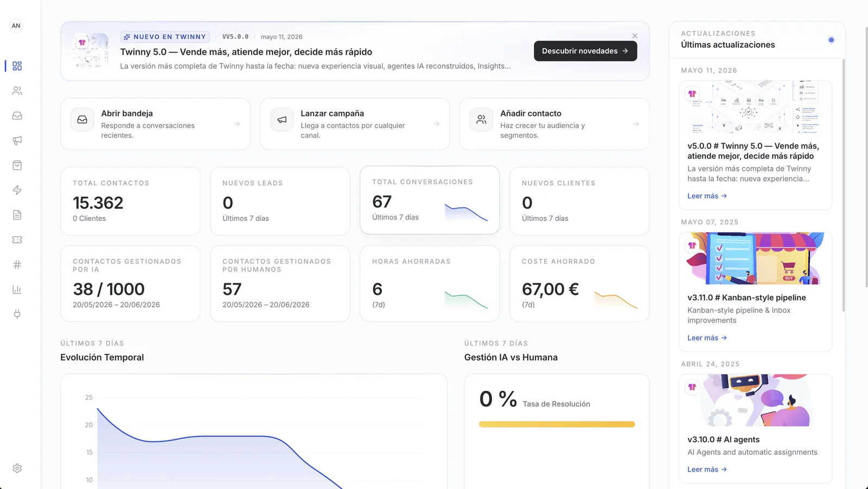Screen dimensions: 868x489
Task: Open the Kanban-style pipeline thumbnail image
Action: point(756,259)
